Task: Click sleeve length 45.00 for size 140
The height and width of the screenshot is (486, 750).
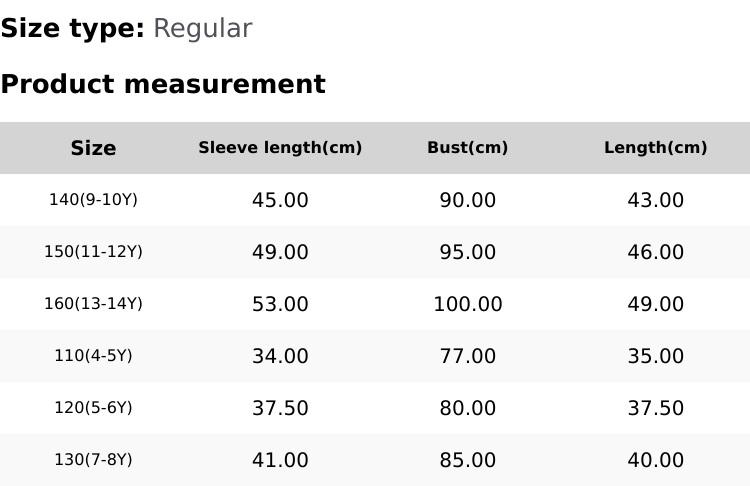Action: (x=280, y=200)
